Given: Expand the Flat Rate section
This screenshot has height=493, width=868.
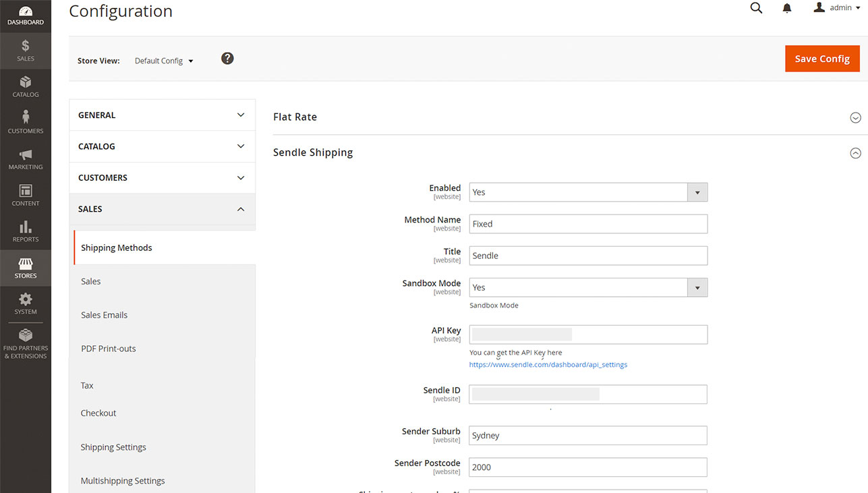Looking at the screenshot, I should (855, 117).
